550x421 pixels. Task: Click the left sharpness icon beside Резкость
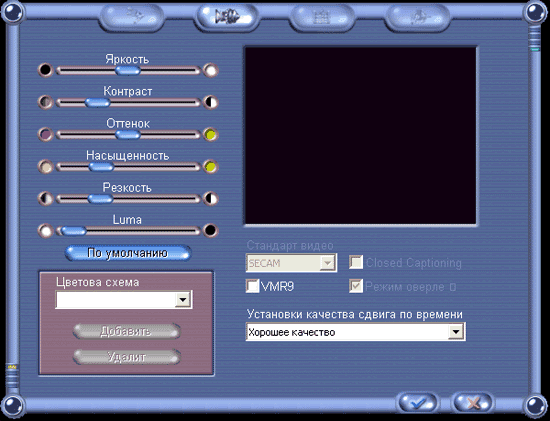pyautogui.click(x=45, y=199)
